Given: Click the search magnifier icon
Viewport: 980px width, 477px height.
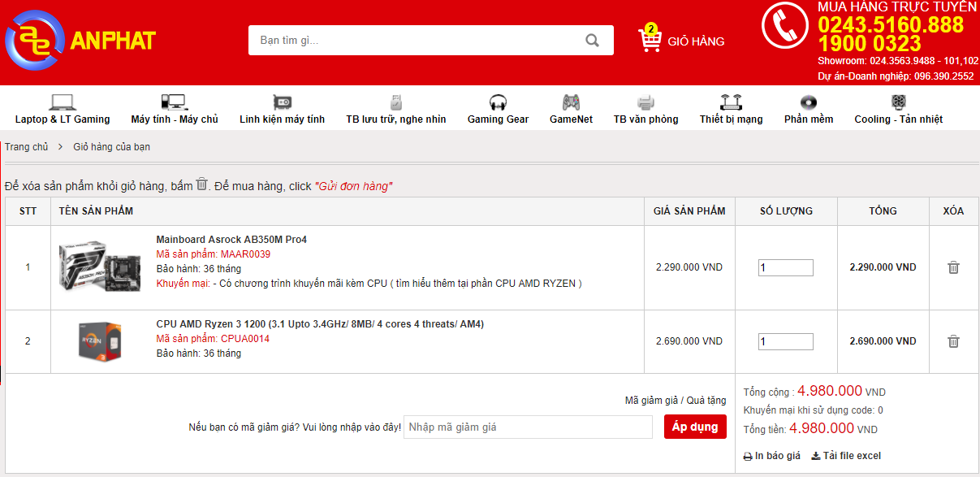Looking at the screenshot, I should (593, 40).
